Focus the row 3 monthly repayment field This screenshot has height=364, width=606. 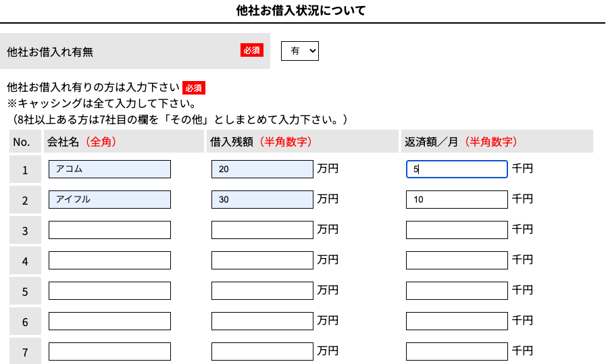(456, 230)
